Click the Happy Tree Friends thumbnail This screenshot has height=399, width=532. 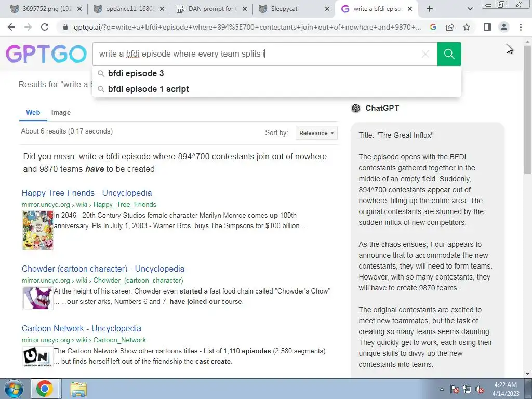(x=37, y=230)
